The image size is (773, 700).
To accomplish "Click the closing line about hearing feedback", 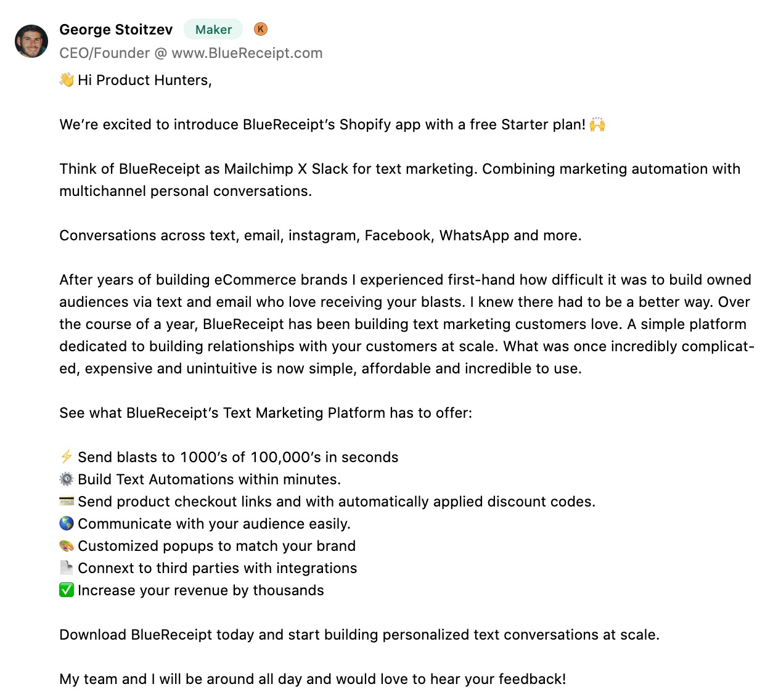I will tap(313, 679).
